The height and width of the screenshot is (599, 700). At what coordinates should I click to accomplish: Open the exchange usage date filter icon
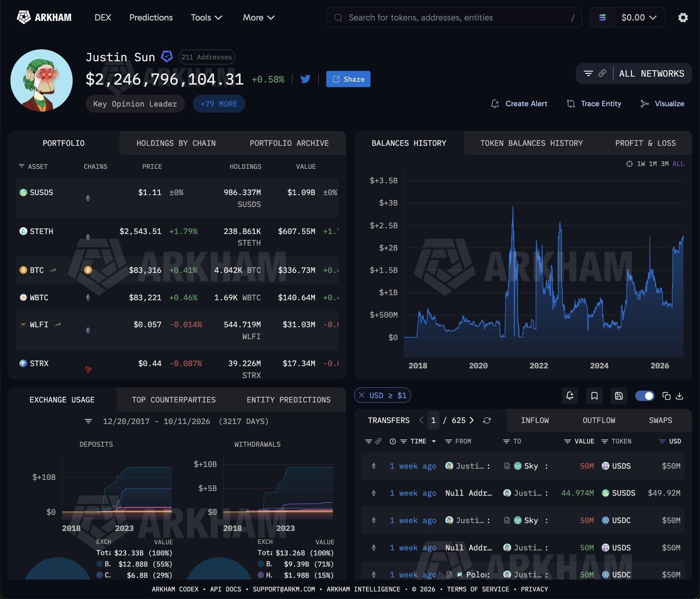coord(88,421)
